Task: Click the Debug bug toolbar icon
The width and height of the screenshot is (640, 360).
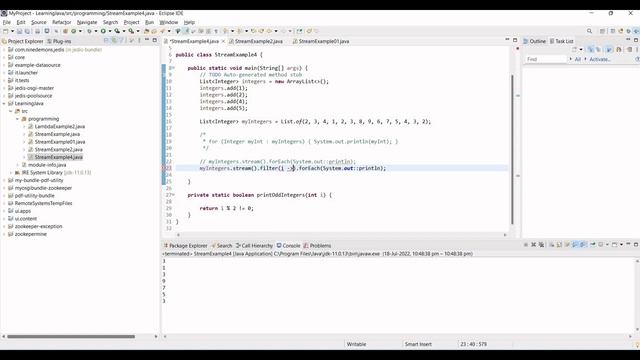Action: (89, 31)
